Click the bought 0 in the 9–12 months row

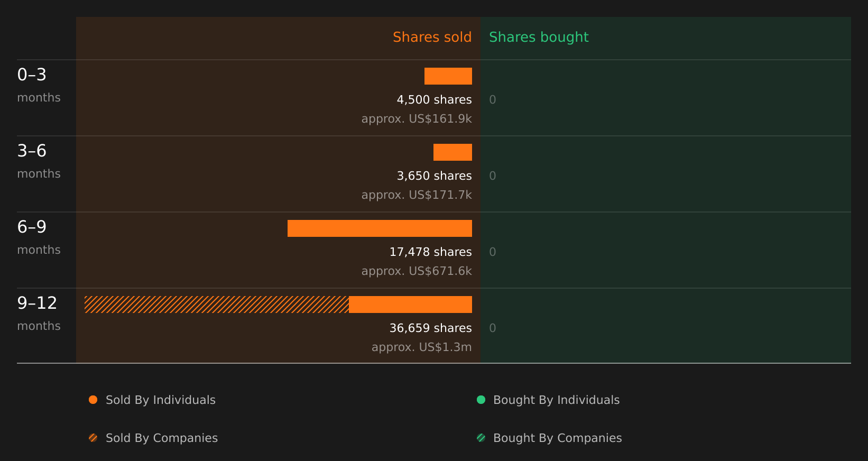pyautogui.click(x=493, y=328)
